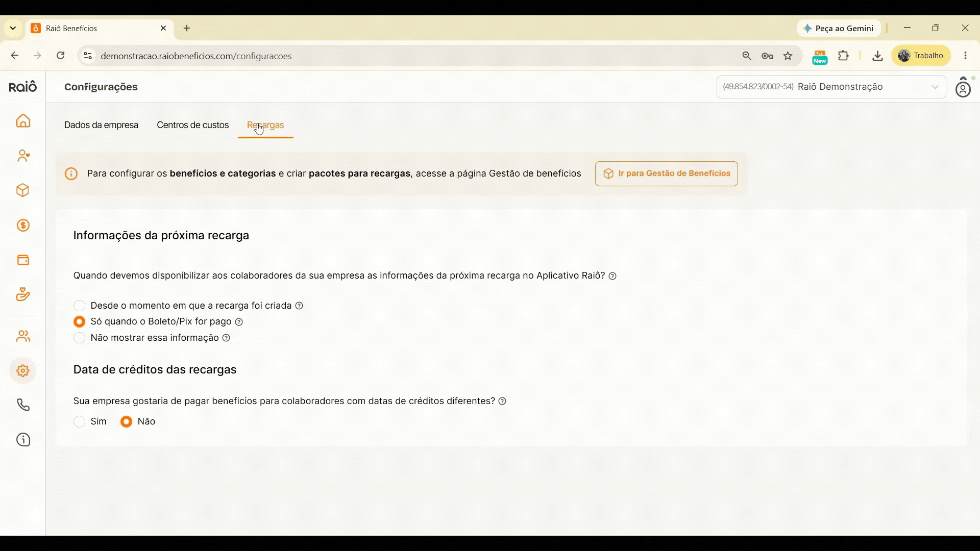Open the dollar coin sidebar icon
The width and height of the screenshot is (980, 551).
coord(23,226)
